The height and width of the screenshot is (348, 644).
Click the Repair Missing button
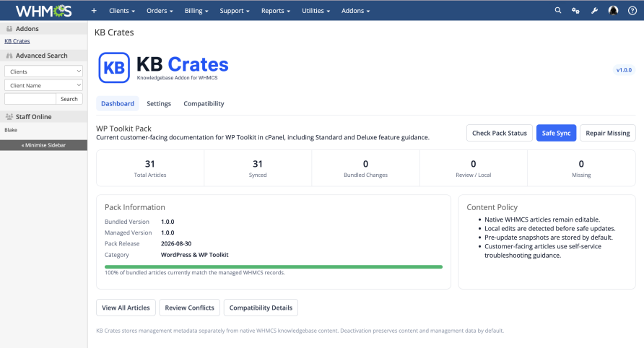(x=607, y=133)
